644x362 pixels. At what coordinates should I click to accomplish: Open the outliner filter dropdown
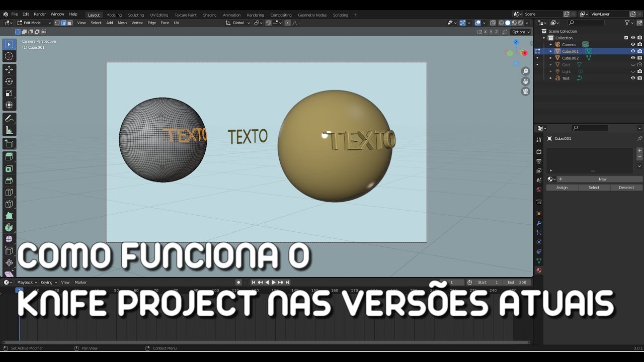coord(629,23)
